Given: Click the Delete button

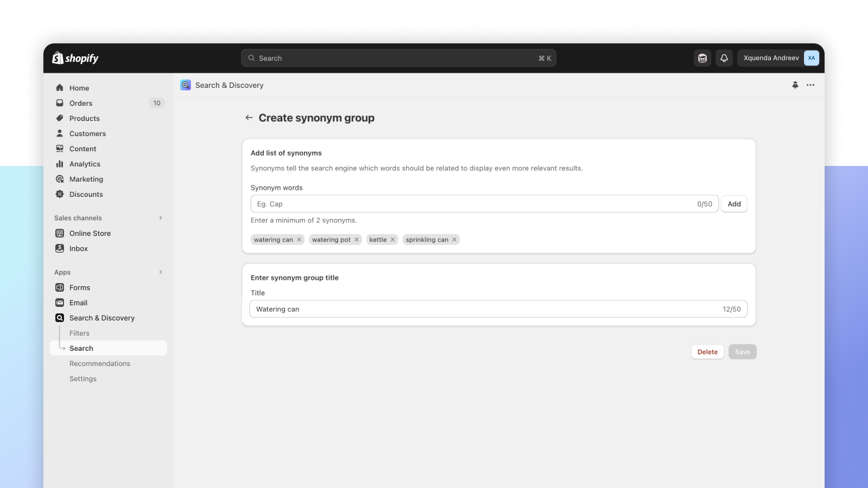Looking at the screenshot, I should click(x=707, y=351).
